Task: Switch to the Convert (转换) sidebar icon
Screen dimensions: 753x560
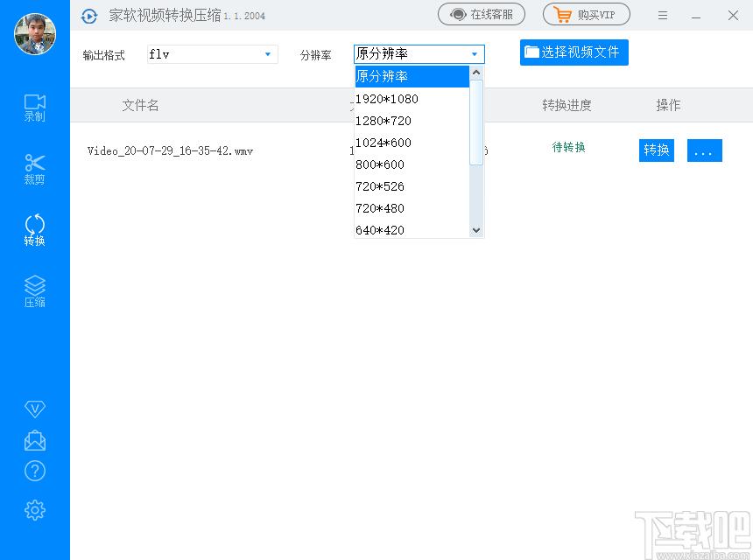Action: [35, 230]
